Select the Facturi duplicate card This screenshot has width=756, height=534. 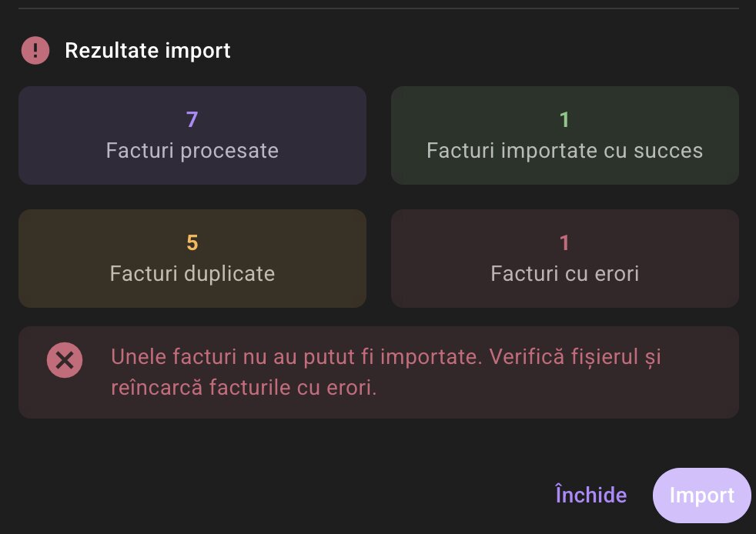192,258
